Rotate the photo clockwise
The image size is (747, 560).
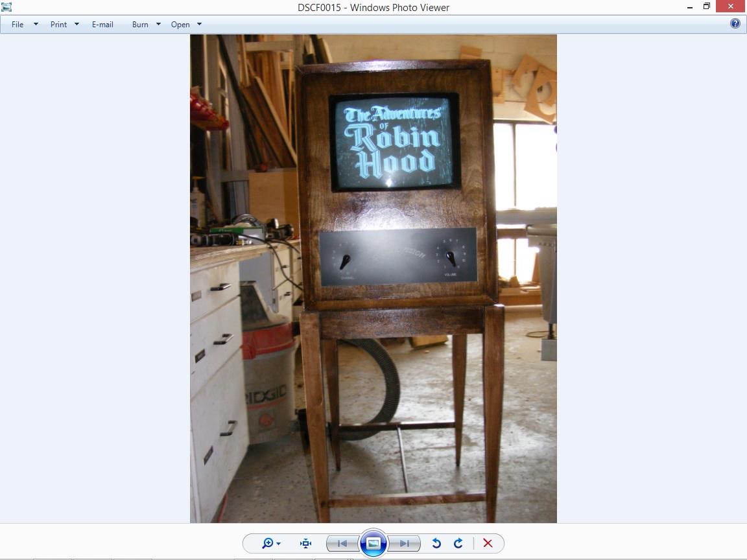coord(458,543)
